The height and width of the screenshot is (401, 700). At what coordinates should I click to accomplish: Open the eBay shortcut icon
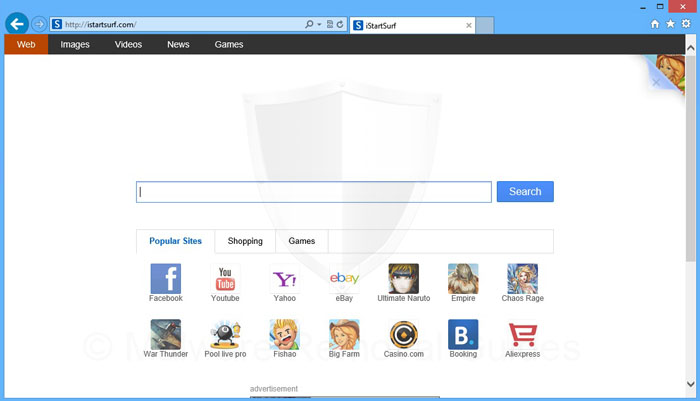(344, 278)
